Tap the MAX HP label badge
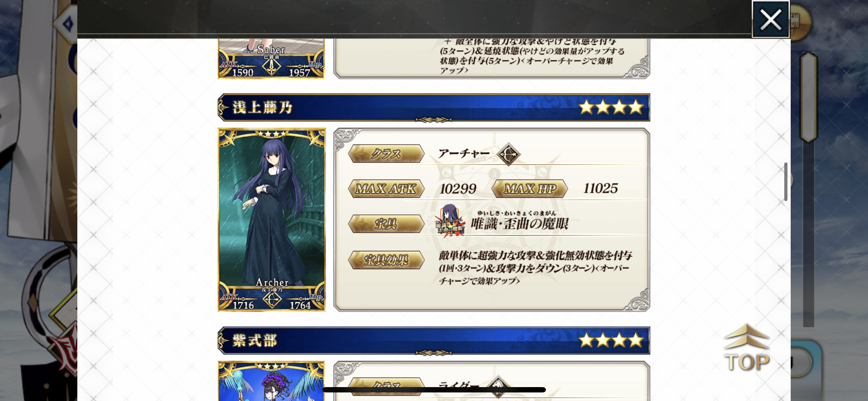 (x=530, y=189)
